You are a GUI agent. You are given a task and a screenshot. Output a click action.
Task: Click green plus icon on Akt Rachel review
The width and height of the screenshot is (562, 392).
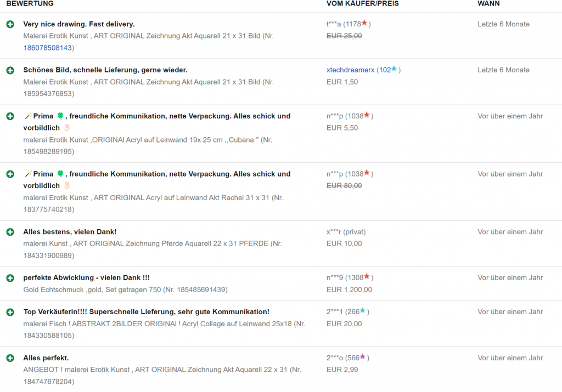coord(10,174)
